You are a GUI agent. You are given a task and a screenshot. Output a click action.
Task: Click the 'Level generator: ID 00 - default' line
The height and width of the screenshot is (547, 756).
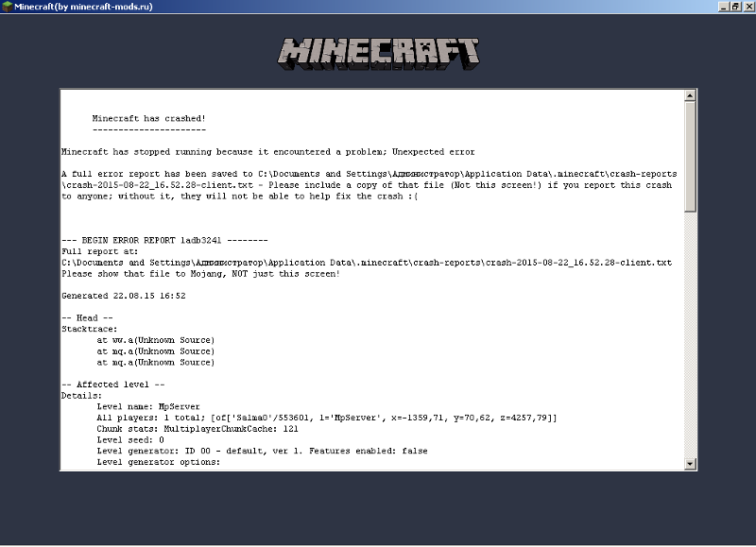coord(263,451)
